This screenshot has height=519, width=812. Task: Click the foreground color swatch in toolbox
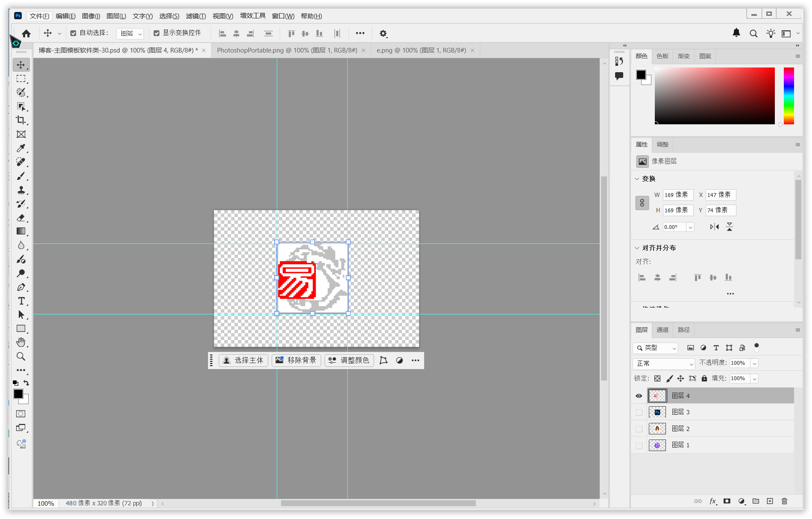(x=18, y=394)
